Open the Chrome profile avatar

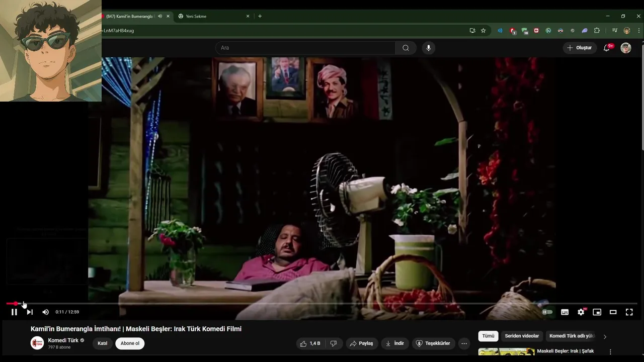[627, 31]
